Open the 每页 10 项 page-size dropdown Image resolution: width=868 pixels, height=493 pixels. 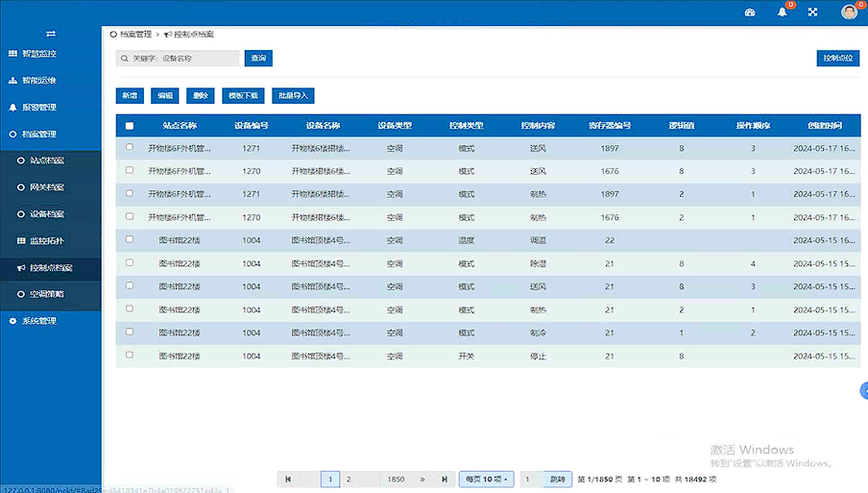pyautogui.click(x=487, y=480)
